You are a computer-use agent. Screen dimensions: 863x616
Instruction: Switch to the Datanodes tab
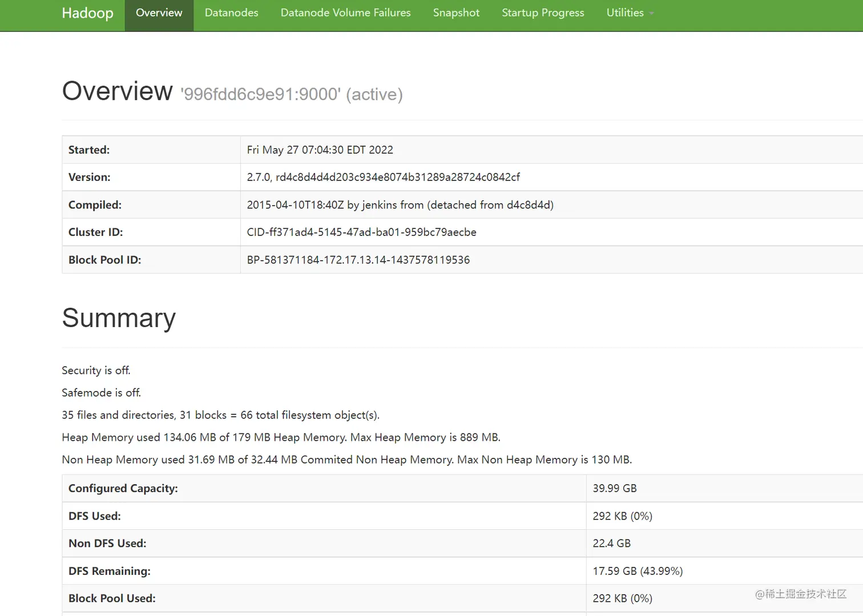click(231, 13)
